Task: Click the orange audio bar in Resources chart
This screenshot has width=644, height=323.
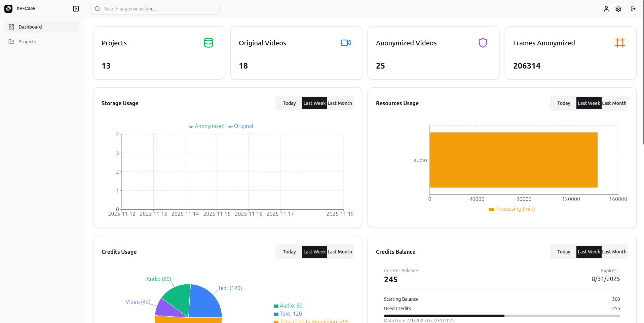Action: 514,160
